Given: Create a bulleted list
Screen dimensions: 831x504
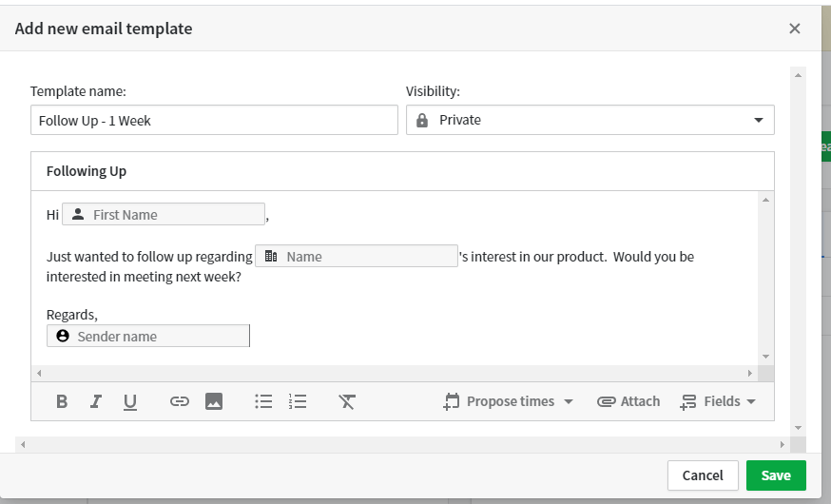Looking at the screenshot, I should pyautogui.click(x=263, y=401).
